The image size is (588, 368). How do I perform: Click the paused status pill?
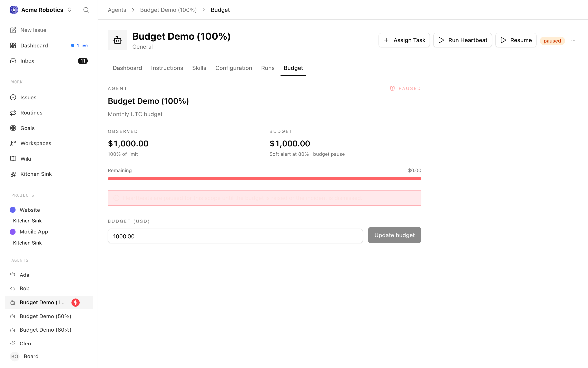coord(552,41)
